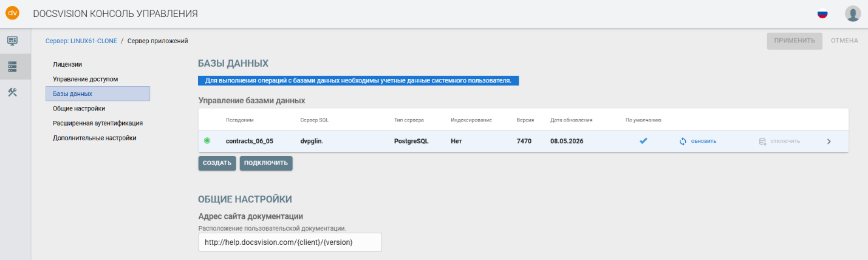
Task: Follow the Сервер: LINUX61-CLONE breadcrumb link
Action: pyautogui.click(x=81, y=41)
